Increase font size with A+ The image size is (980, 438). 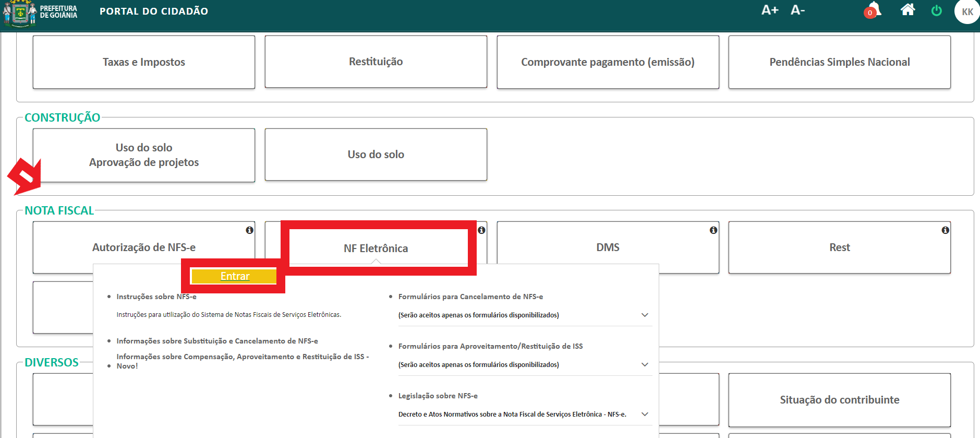click(x=769, y=10)
